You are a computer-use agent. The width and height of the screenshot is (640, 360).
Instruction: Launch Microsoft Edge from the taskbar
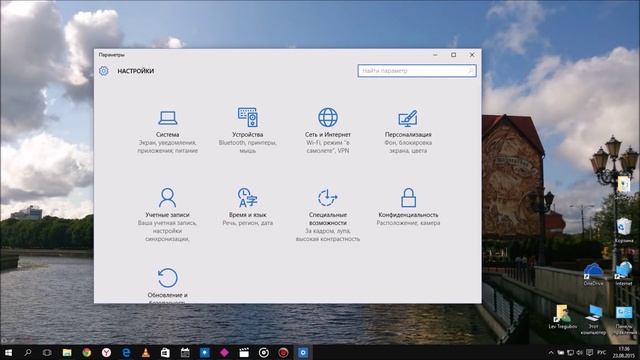click(x=126, y=352)
